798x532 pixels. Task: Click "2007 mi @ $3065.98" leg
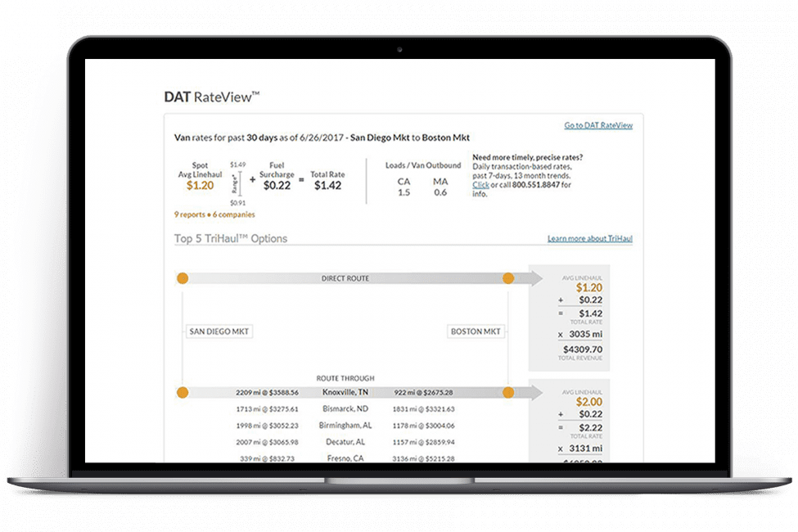click(267, 442)
